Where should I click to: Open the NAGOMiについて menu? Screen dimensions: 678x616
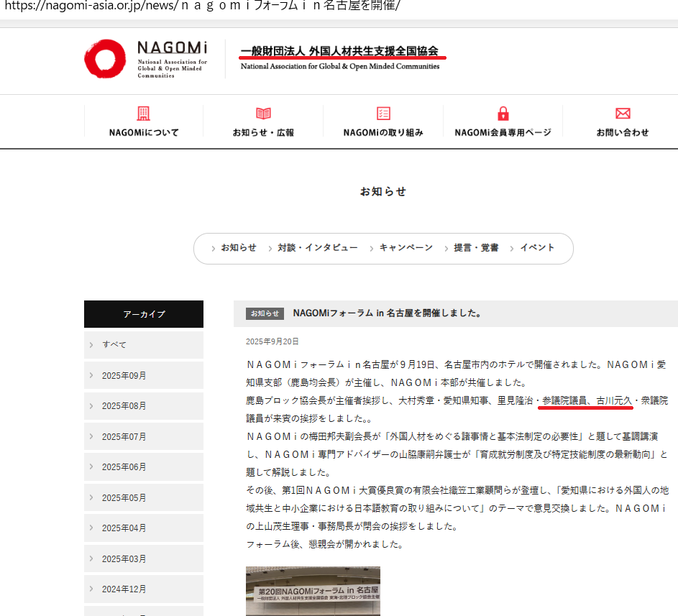[x=144, y=132]
